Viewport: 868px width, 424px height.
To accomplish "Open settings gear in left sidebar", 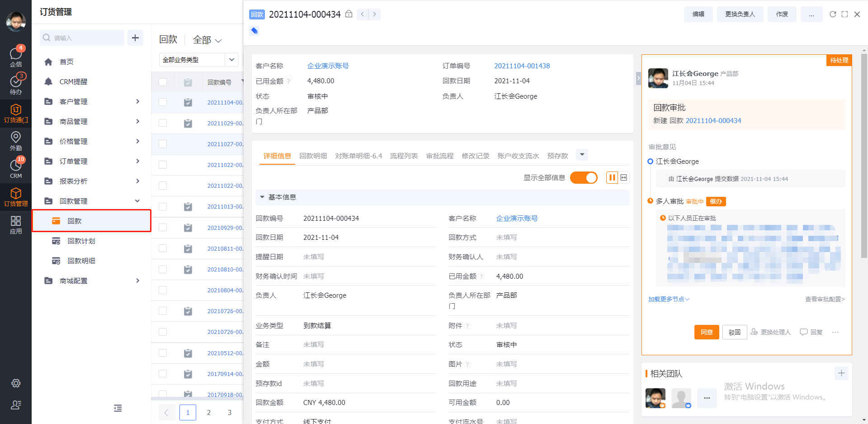I will 16,383.
